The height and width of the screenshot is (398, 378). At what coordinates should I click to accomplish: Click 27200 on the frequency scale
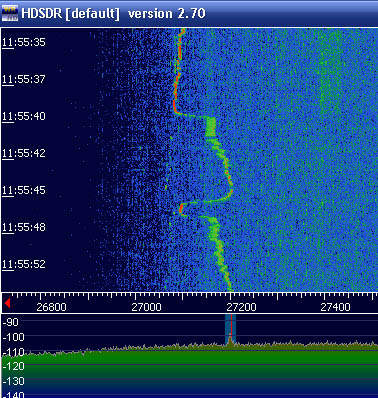(x=241, y=307)
